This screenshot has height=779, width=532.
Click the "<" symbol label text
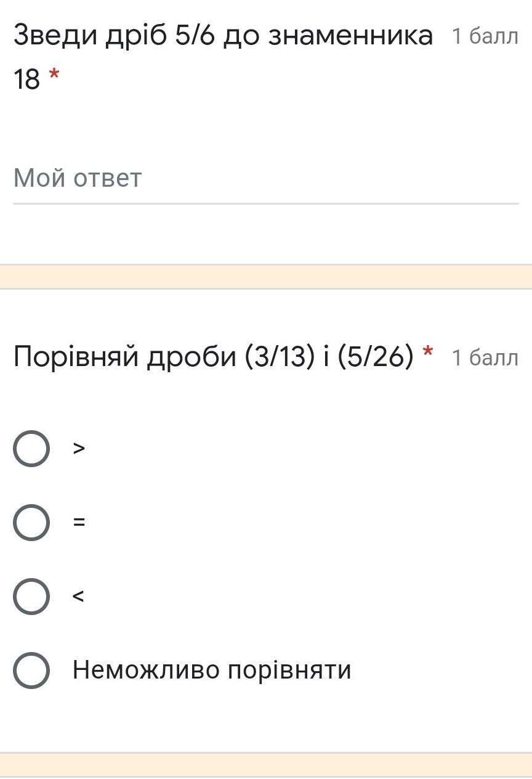[78, 597]
